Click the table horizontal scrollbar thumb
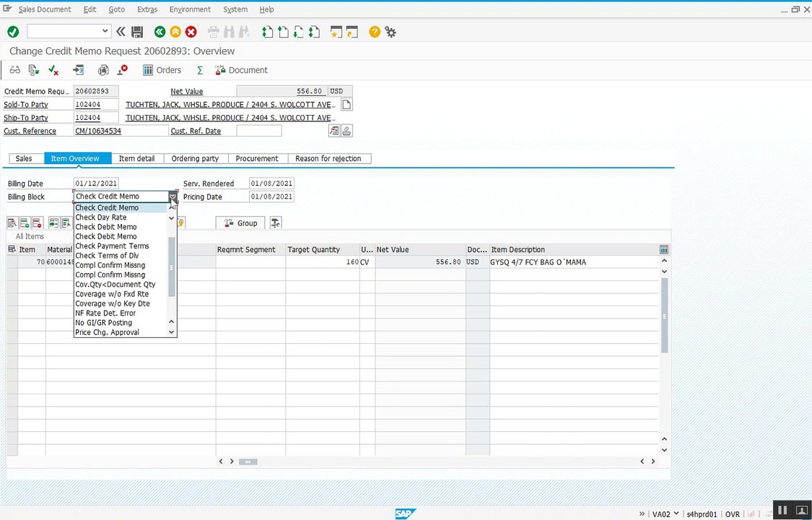The image size is (812, 520). [x=248, y=461]
